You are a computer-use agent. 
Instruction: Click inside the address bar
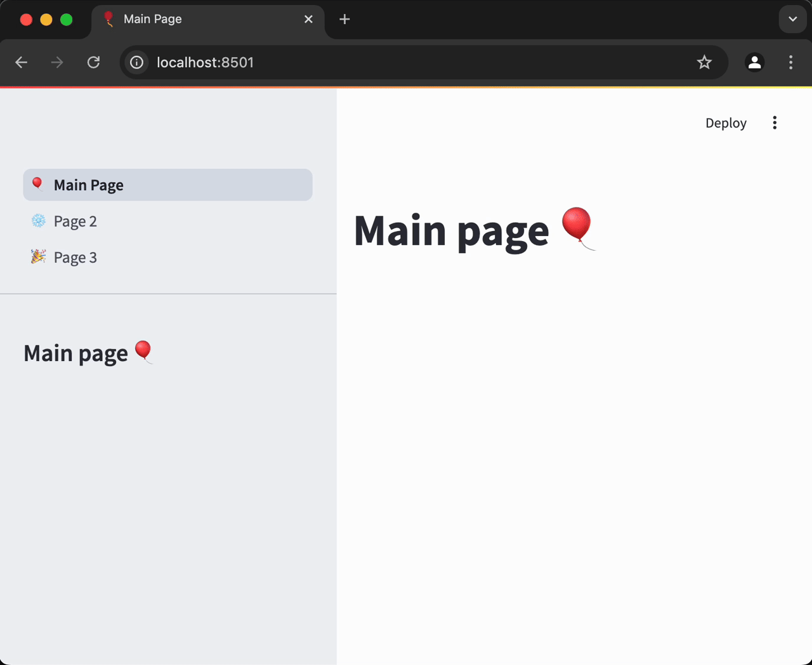(x=381, y=62)
